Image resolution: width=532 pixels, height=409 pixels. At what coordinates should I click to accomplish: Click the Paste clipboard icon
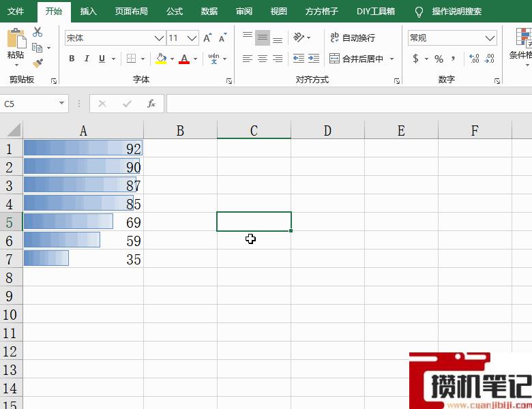click(16, 37)
